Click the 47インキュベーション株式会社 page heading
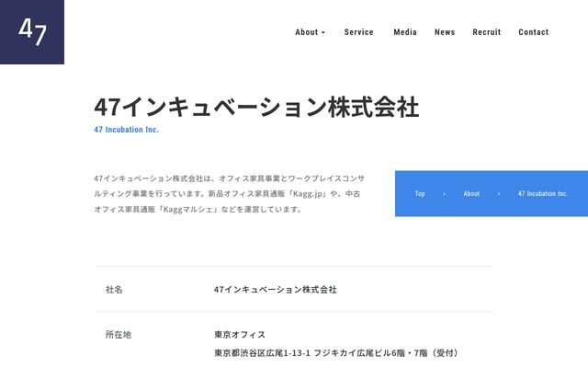This screenshot has width=588, height=368. [256, 107]
